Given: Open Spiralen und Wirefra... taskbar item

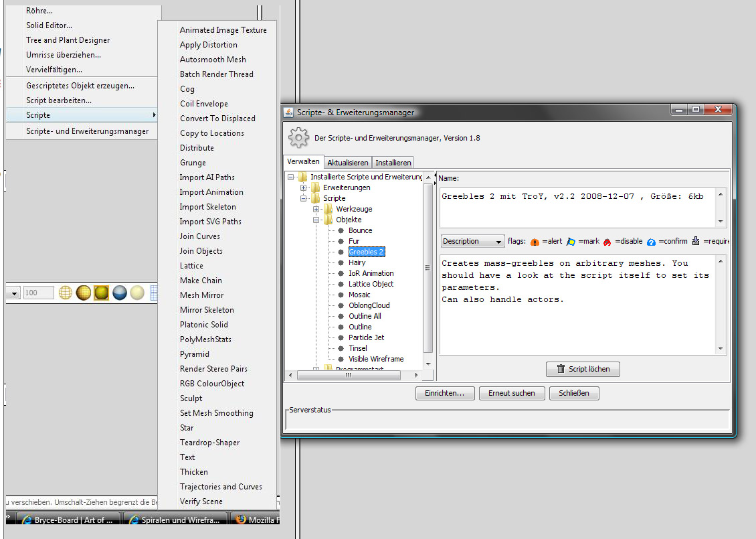Looking at the screenshot, I should pyautogui.click(x=175, y=520).
